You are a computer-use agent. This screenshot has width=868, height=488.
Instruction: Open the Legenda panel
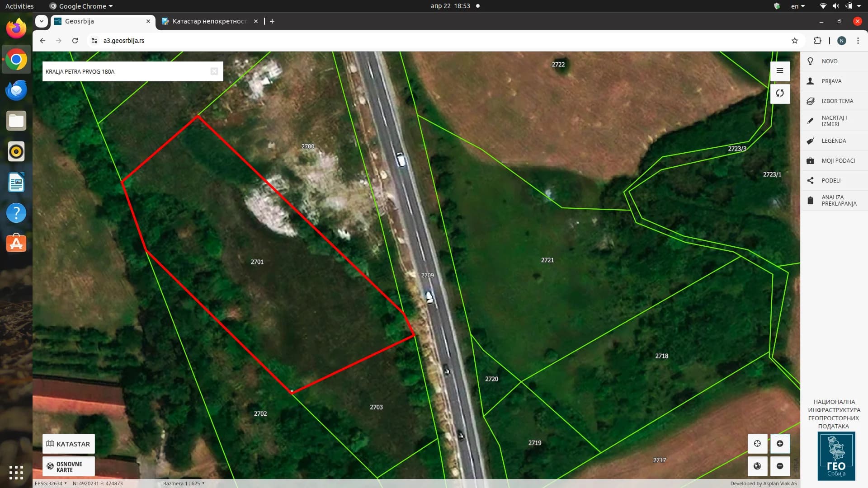(x=833, y=141)
